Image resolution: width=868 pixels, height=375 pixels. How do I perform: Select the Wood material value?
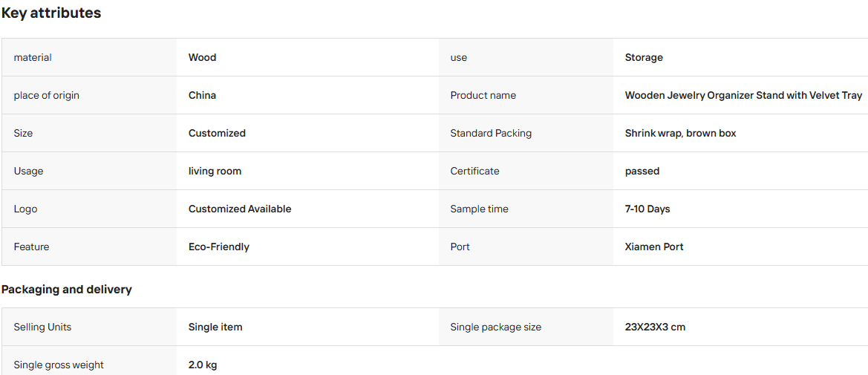tap(202, 58)
